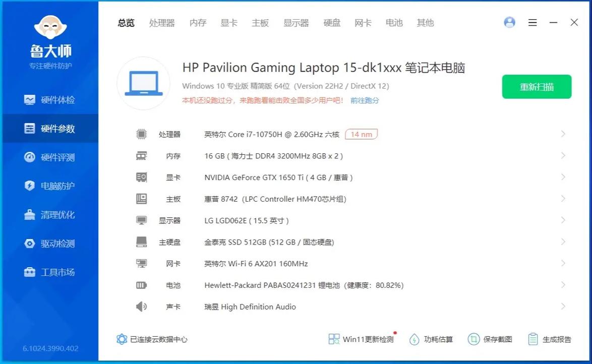Click the green 重新扫描 button
This screenshot has width=592, height=364.
537,87
